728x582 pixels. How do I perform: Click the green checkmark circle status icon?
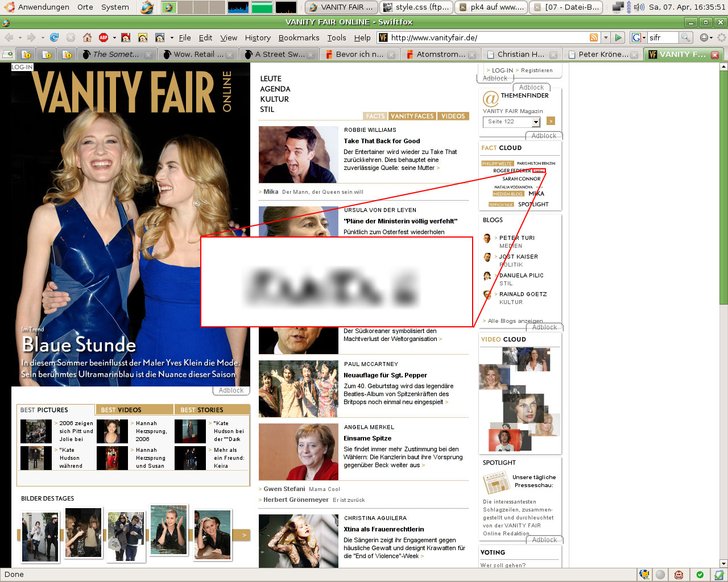tap(700, 575)
